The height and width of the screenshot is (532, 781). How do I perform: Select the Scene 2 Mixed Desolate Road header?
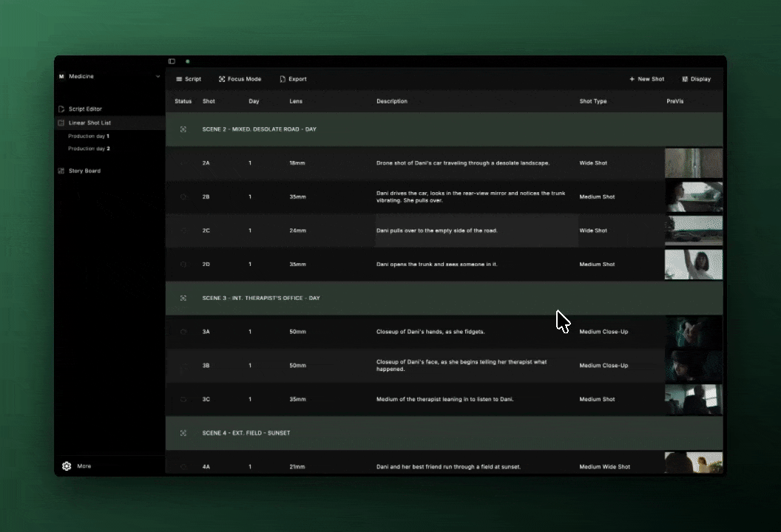click(x=444, y=129)
